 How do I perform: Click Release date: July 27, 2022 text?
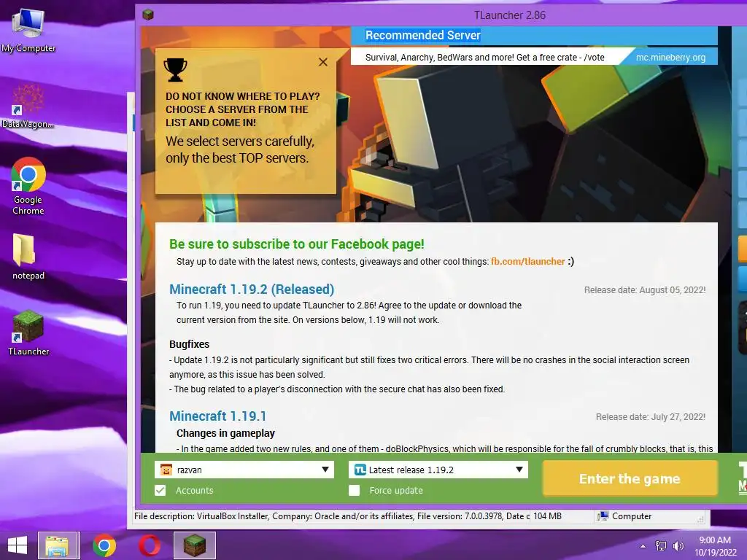click(650, 416)
